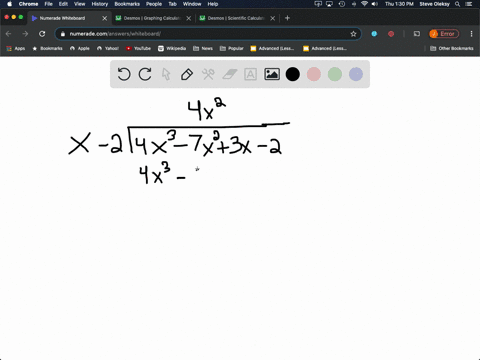
Task: Open the Chrome application menu
Action: coord(28,4)
